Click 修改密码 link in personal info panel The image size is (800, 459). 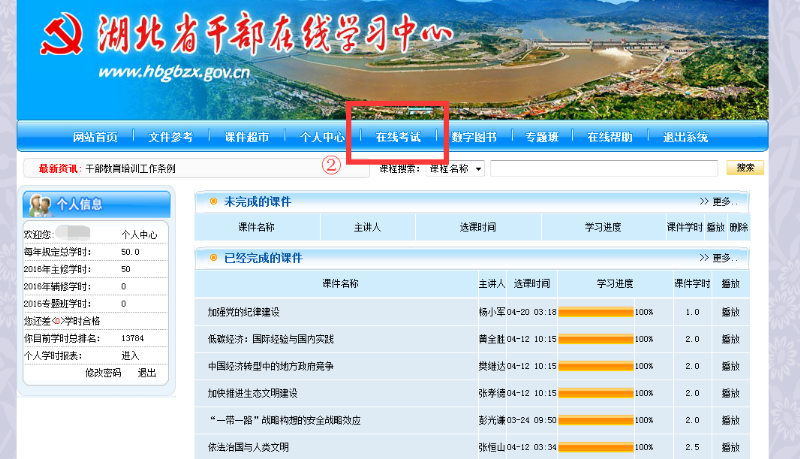pos(102,373)
